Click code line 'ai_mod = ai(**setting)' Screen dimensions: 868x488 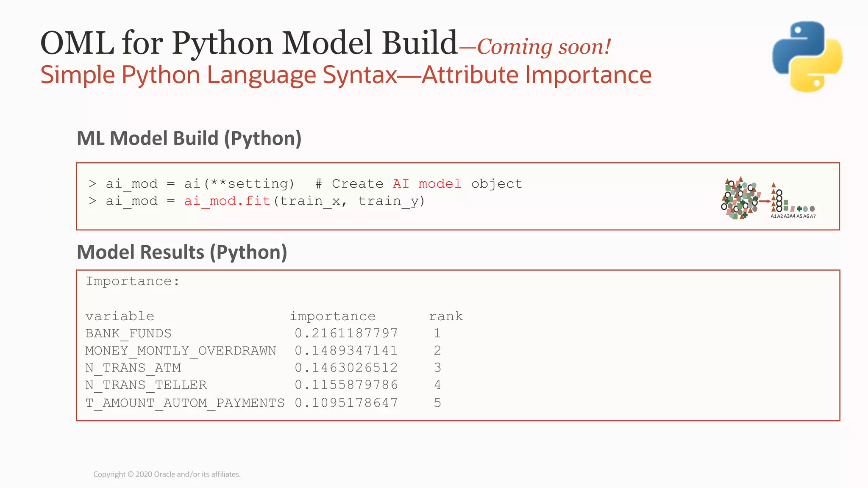pyautogui.click(x=200, y=184)
